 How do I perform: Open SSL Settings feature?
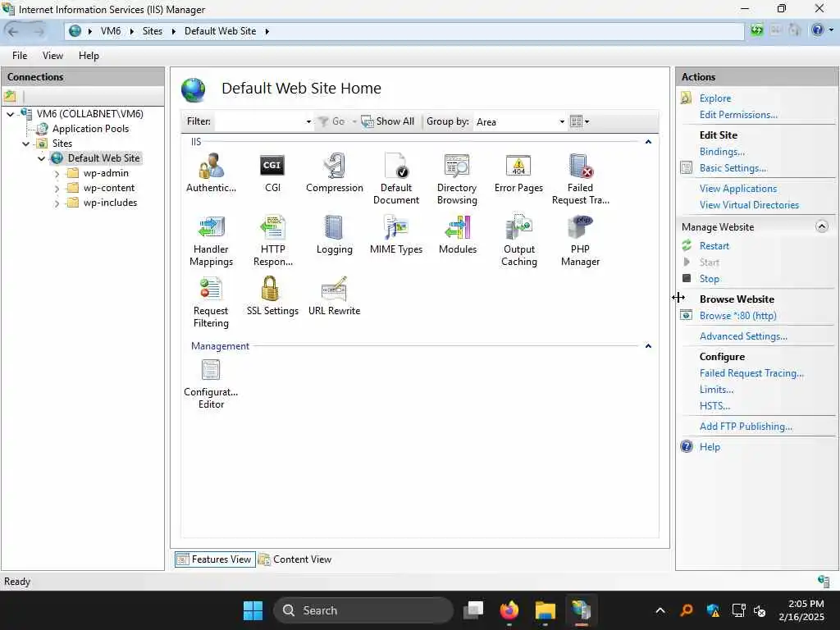[x=272, y=295]
